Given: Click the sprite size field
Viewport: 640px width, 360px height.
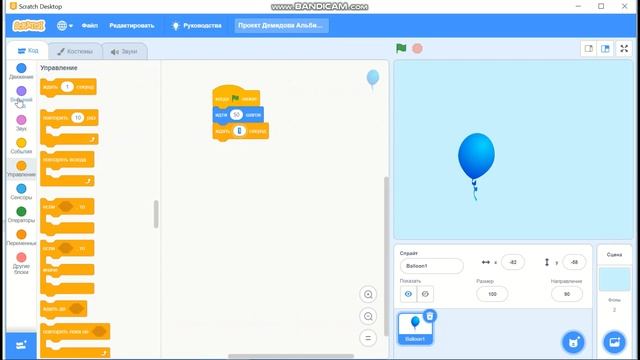Looking at the screenshot, I should 492,294.
